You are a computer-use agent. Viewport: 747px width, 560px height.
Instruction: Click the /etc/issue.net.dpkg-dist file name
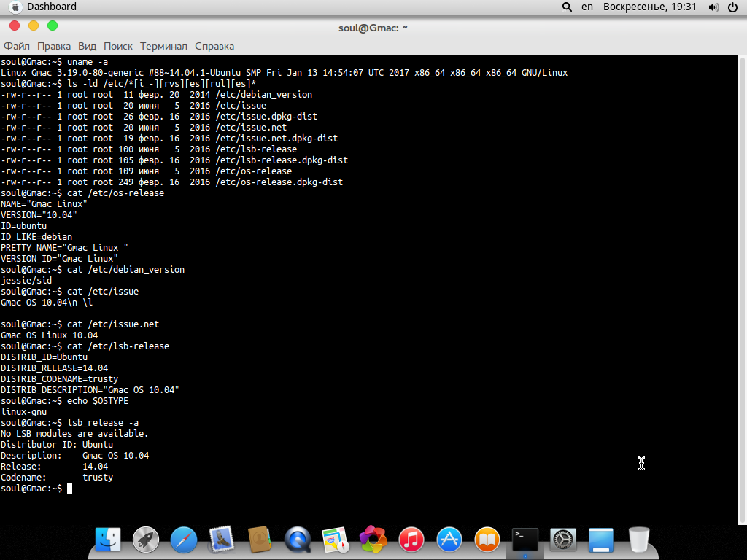(276, 138)
